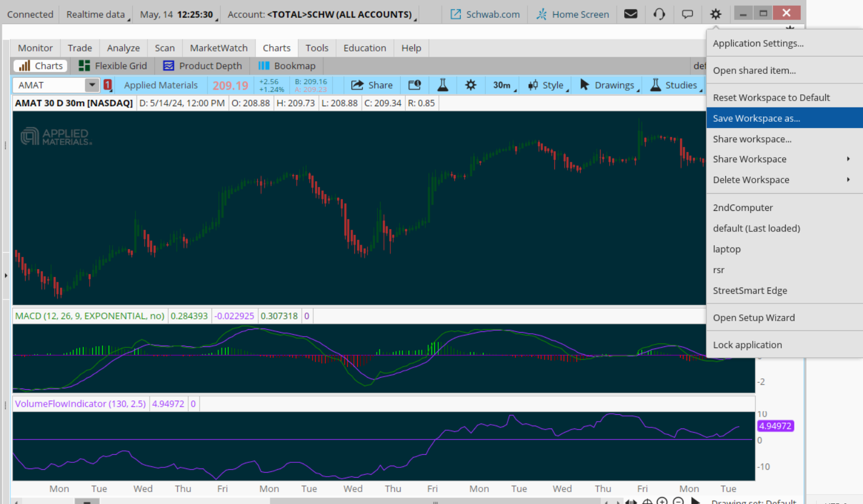This screenshot has height=504, width=863.
Task: Click the Support headset icon
Action: 659,14
